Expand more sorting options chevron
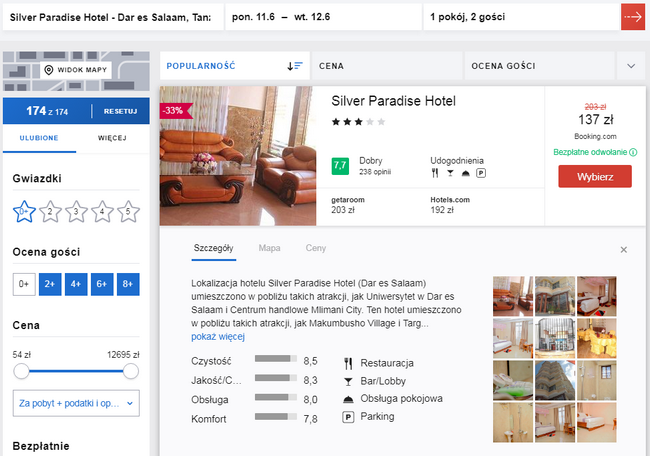This screenshot has width=650, height=456. (x=630, y=66)
